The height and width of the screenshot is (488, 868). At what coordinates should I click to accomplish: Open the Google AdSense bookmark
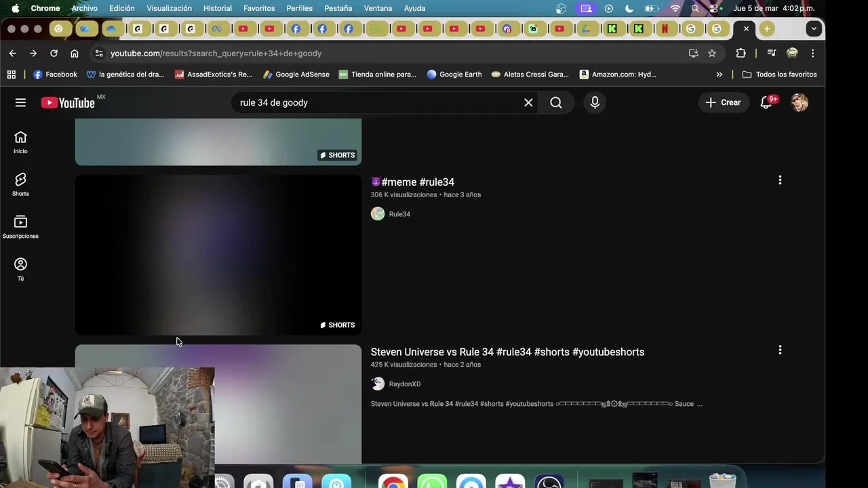tap(296, 75)
